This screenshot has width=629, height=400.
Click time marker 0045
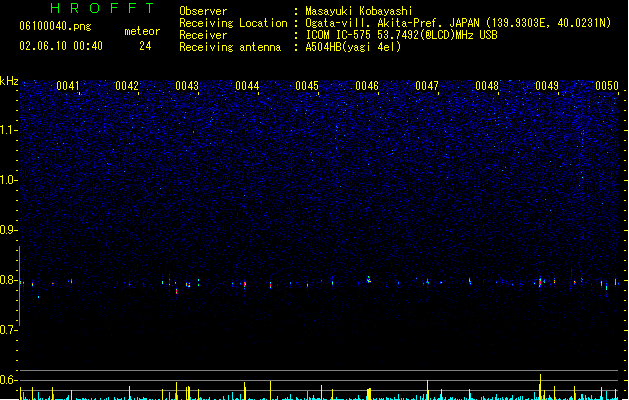[x=307, y=86]
